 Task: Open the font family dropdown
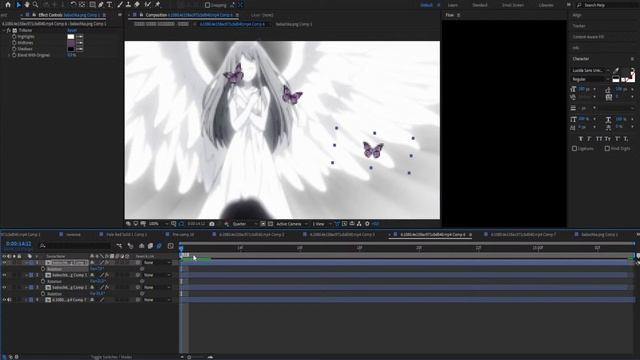pyautogui.click(x=591, y=70)
